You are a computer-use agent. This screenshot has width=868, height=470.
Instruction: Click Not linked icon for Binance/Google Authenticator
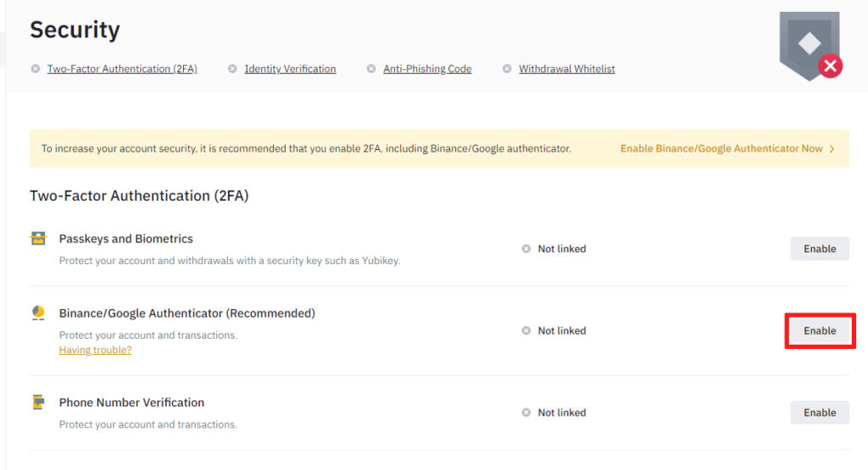pos(526,330)
